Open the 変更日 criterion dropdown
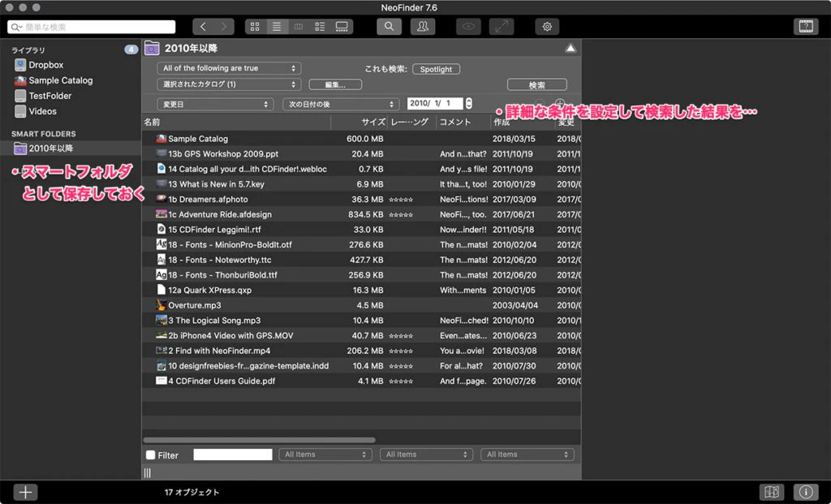The width and height of the screenshot is (831, 504). 215,105
